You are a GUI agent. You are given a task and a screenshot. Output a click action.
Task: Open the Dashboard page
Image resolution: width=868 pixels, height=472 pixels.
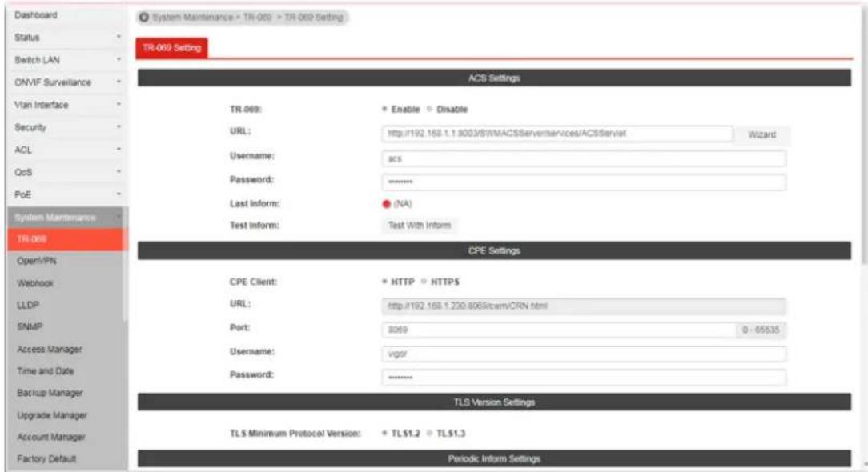[x=66, y=15]
